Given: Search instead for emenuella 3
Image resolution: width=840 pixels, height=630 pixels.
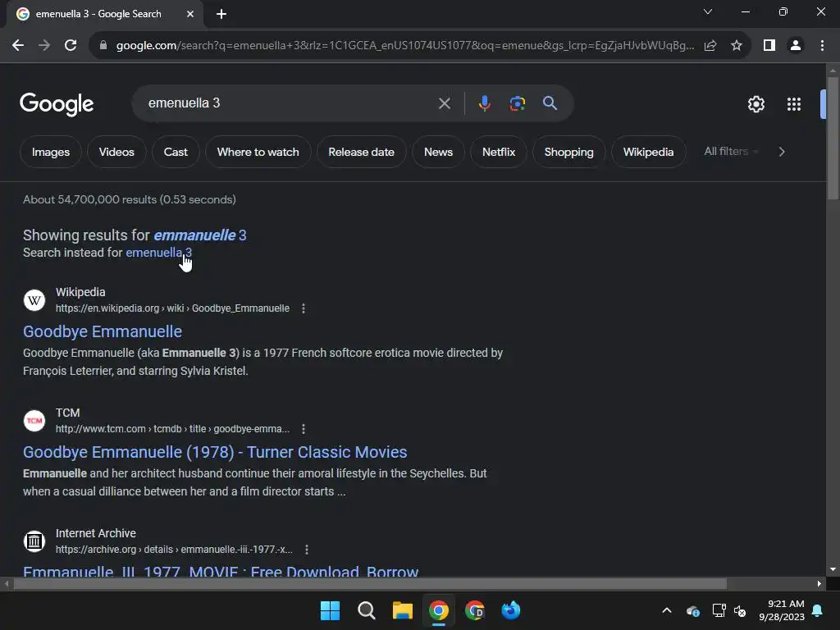Looking at the screenshot, I should coord(158,253).
